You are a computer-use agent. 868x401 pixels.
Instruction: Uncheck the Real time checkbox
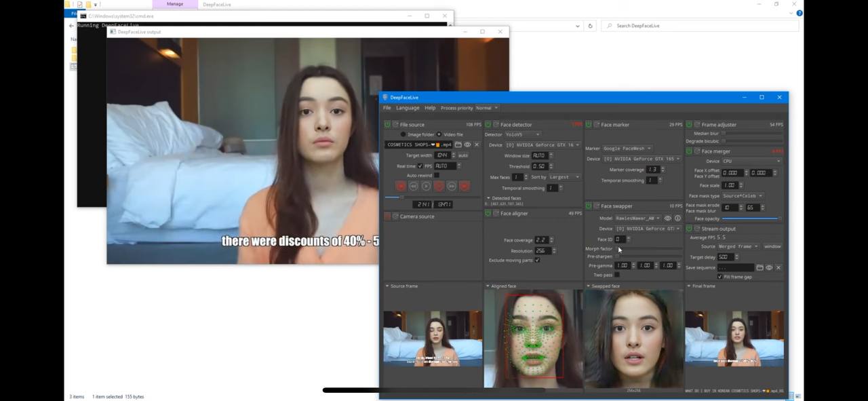tap(420, 166)
